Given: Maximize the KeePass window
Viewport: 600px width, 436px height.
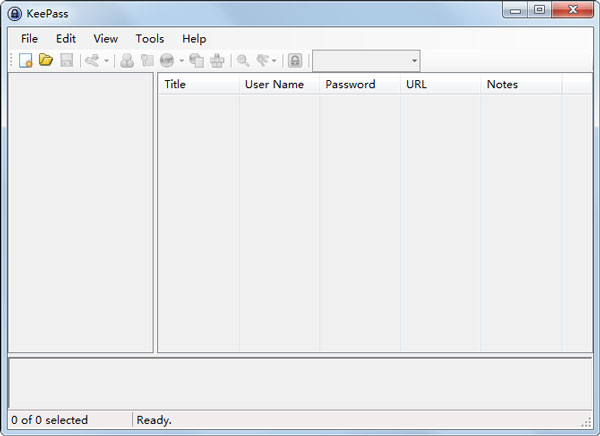Looking at the screenshot, I should point(539,10).
